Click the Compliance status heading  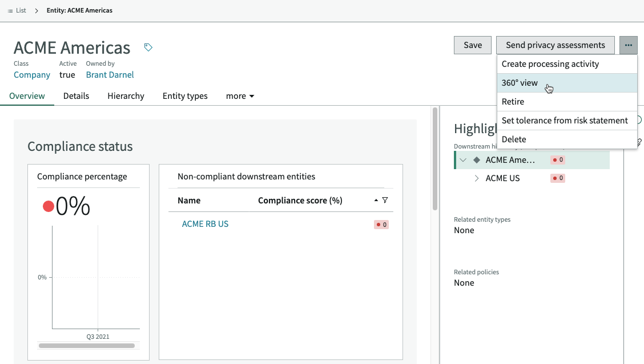(x=80, y=146)
